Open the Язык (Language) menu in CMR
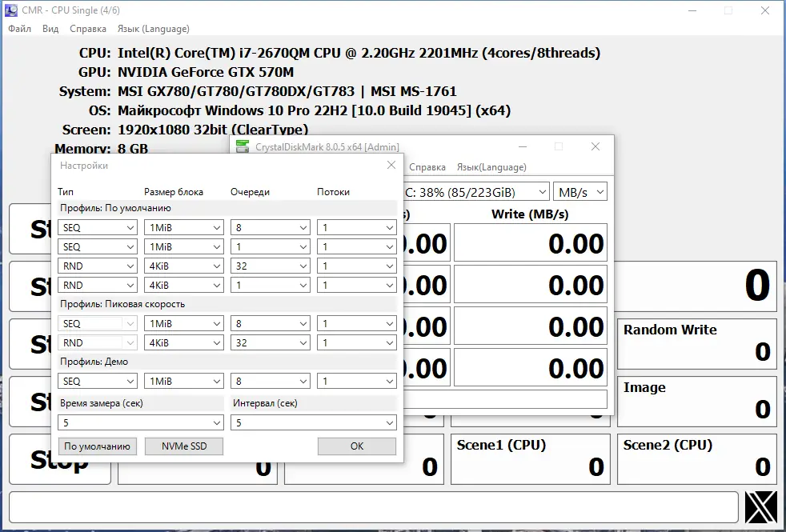786x532 pixels. click(154, 29)
